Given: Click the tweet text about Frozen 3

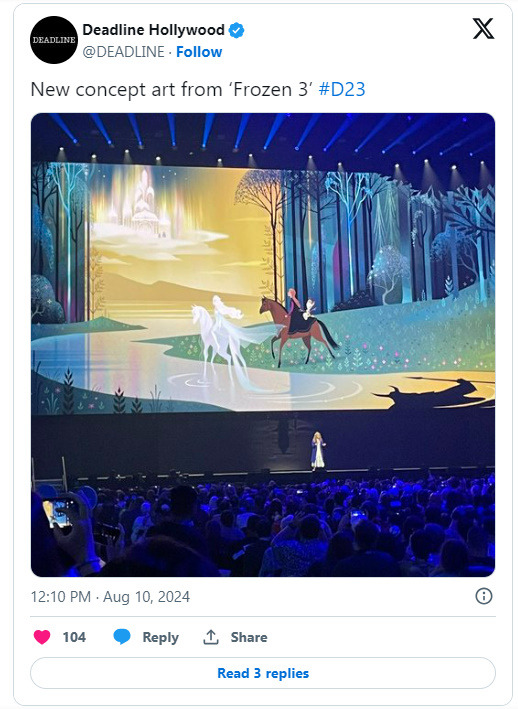Looking at the screenshot, I should 172,89.
